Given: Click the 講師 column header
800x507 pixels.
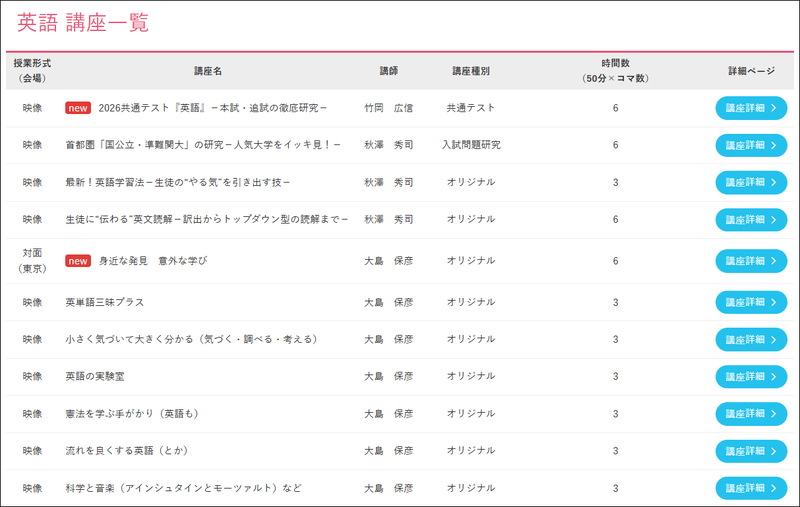Looking at the screenshot, I should tap(389, 71).
